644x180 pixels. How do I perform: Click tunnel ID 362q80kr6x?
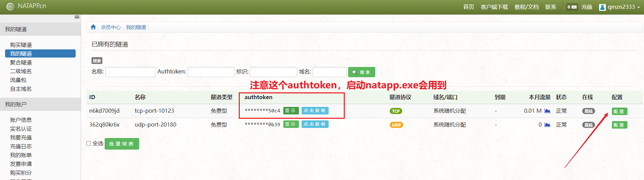point(104,125)
